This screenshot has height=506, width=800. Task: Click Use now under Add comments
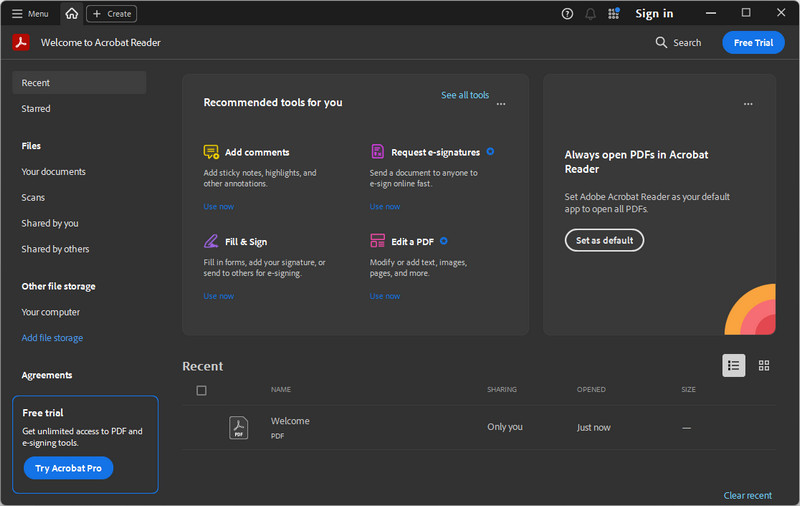pyautogui.click(x=219, y=207)
